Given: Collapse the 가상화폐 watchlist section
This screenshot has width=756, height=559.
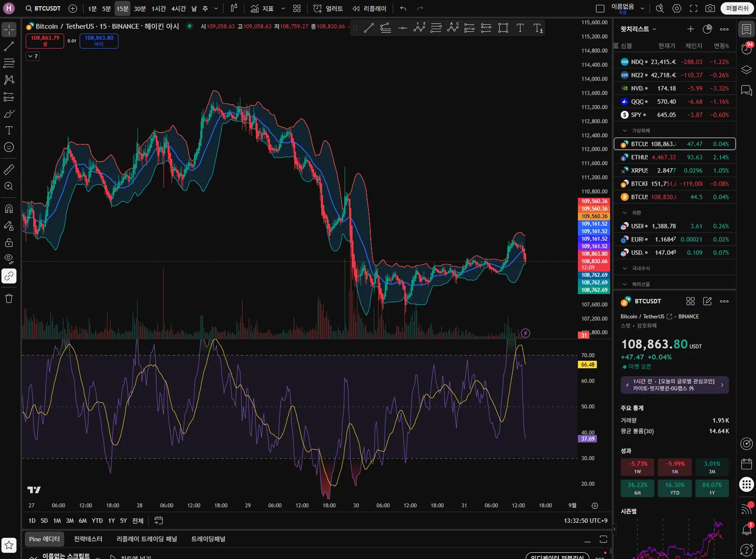Looking at the screenshot, I should pyautogui.click(x=624, y=130).
